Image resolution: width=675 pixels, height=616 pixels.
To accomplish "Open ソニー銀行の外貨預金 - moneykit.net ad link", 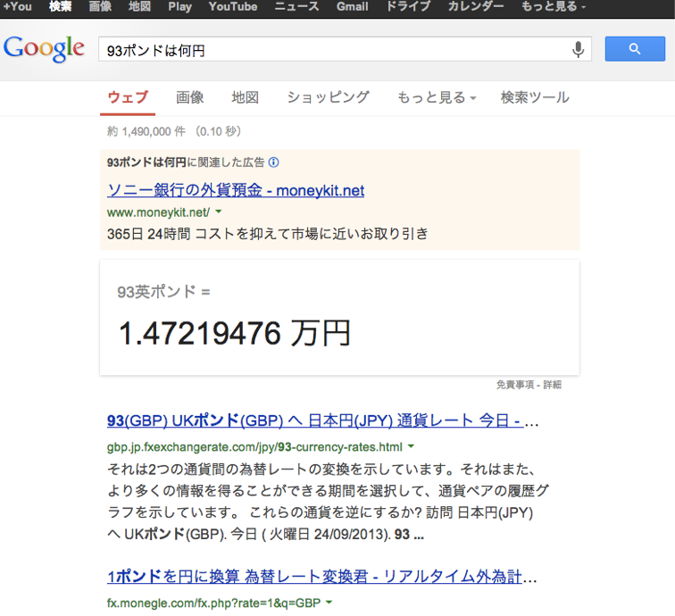I will [x=236, y=190].
